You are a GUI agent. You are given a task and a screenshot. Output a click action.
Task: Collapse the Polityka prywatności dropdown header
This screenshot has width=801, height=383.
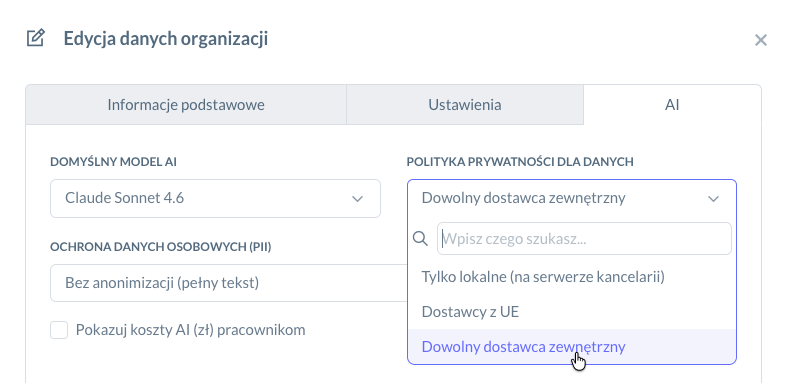572,198
